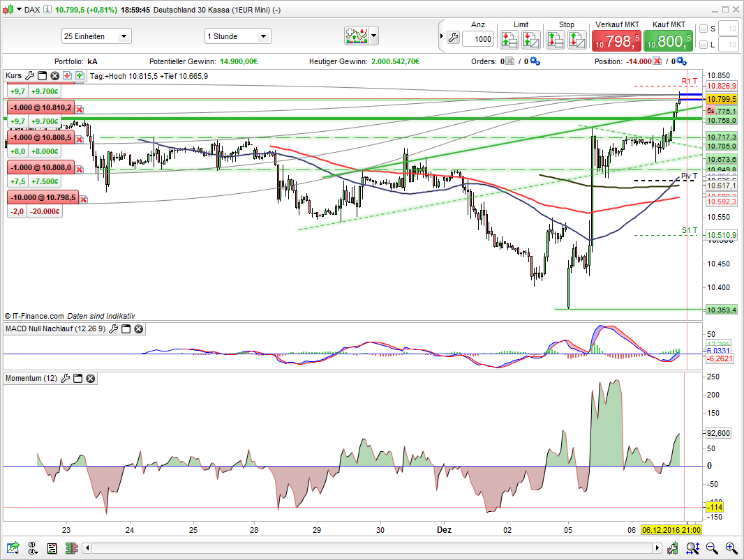The width and height of the screenshot is (744, 560).
Task: Cancel all orders icon next to Orders
Action: pyautogui.click(x=509, y=61)
